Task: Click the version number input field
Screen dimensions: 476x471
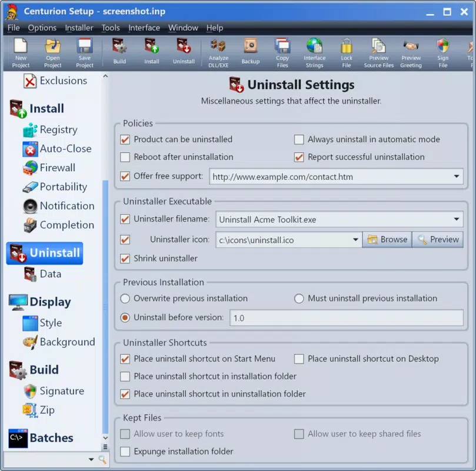Action: tap(347, 319)
